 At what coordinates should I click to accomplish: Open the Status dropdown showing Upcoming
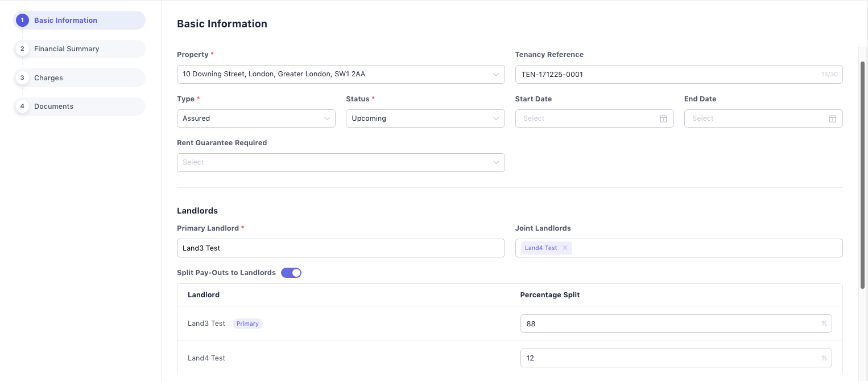pos(424,118)
